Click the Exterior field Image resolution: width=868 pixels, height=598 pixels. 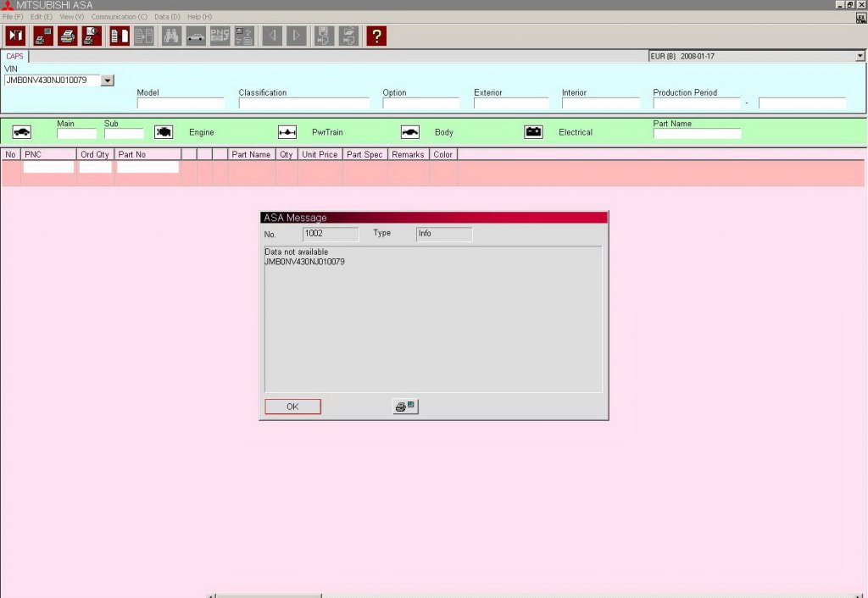pyautogui.click(x=511, y=103)
